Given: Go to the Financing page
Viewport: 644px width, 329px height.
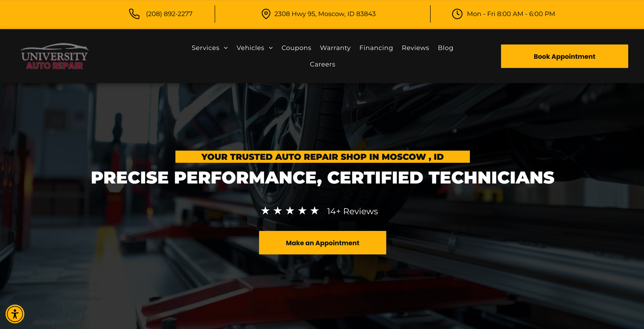Looking at the screenshot, I should [376, 48].
